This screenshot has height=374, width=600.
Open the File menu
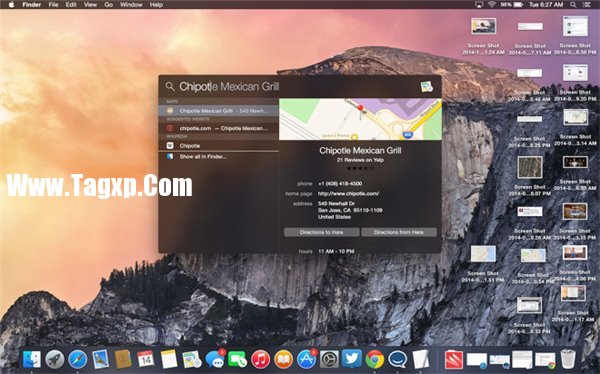[x=53, y=5]
